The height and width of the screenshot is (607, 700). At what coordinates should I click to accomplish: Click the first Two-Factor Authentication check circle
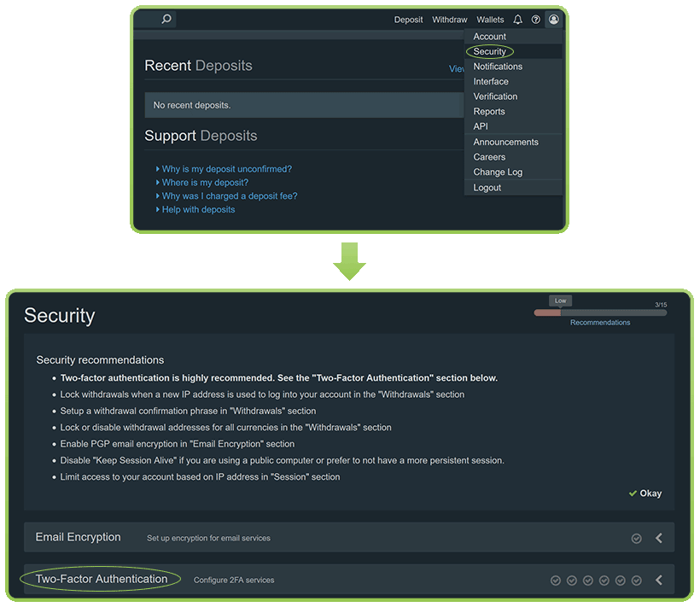coord(556,581)
